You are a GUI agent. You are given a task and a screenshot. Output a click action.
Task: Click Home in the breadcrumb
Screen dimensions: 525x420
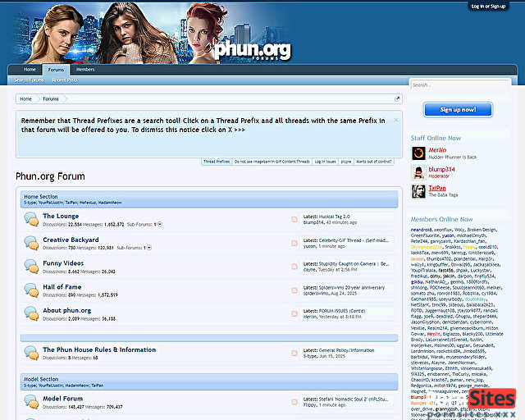point(25,98)
